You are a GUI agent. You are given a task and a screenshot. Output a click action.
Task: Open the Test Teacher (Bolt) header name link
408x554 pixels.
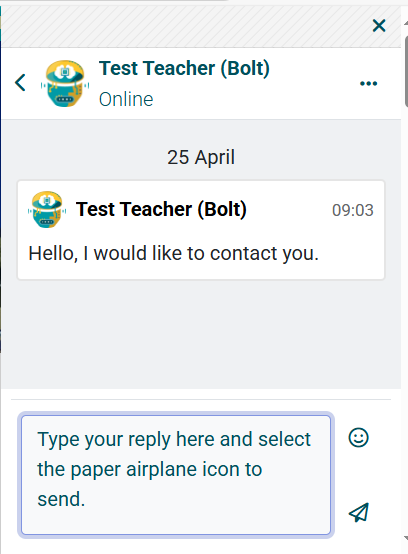click(184, 68)
